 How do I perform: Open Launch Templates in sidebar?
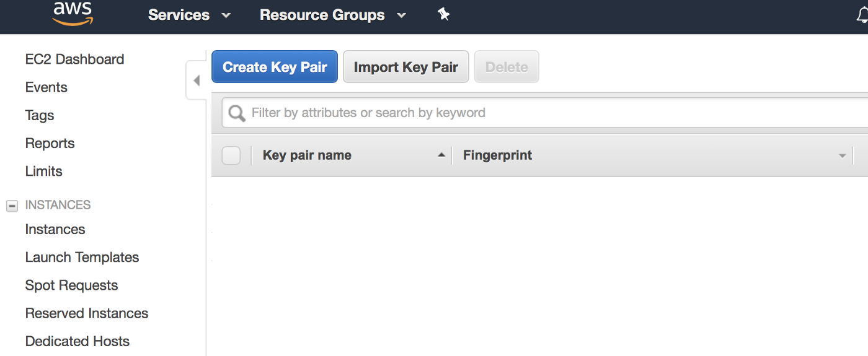tap(82, 258)
